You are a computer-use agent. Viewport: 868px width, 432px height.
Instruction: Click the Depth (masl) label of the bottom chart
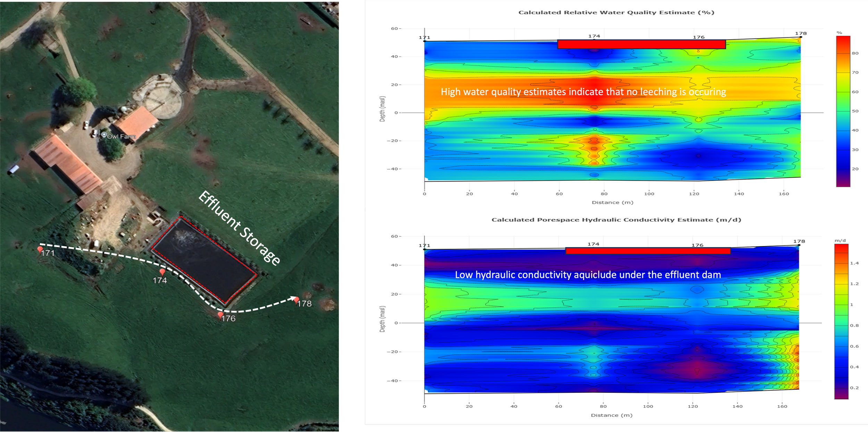[x=382, y=319]
